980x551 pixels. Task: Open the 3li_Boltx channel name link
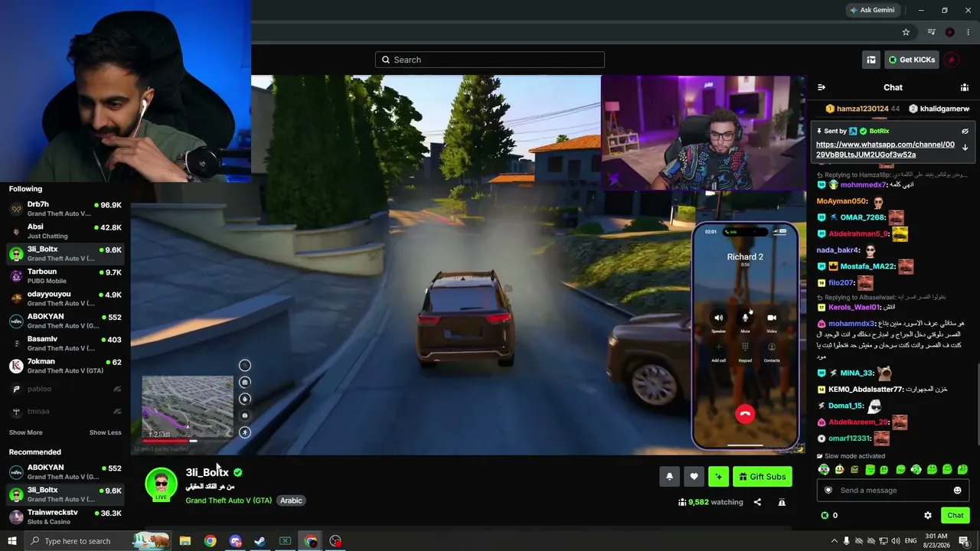point(207,472)
